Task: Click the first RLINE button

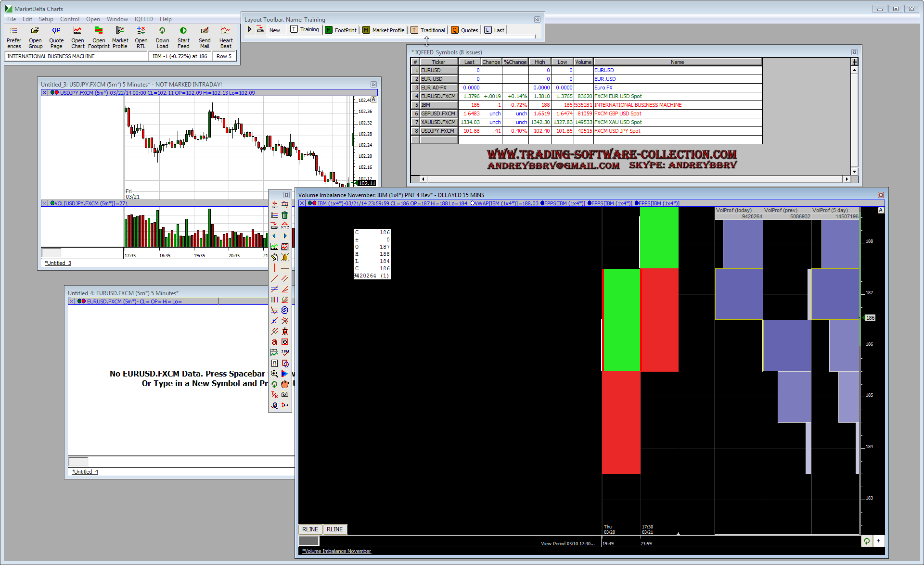Action: pos(310,529)
